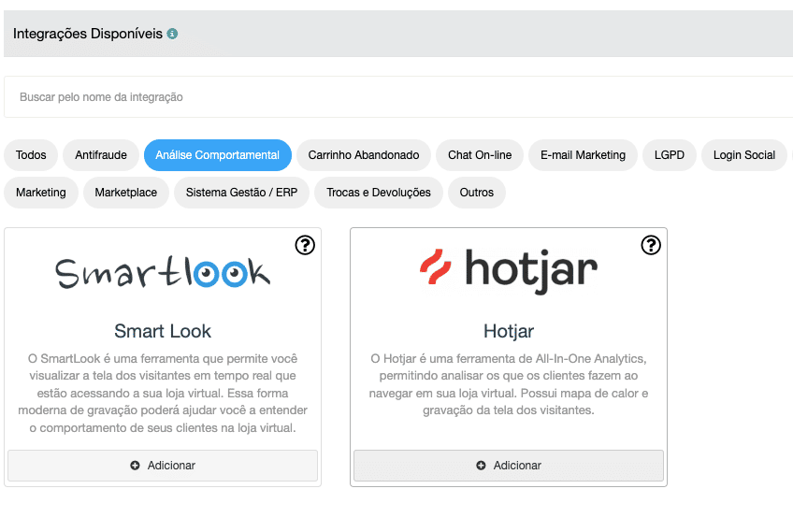Show Outros integrations
793x532 pixels.
(477, 193)
